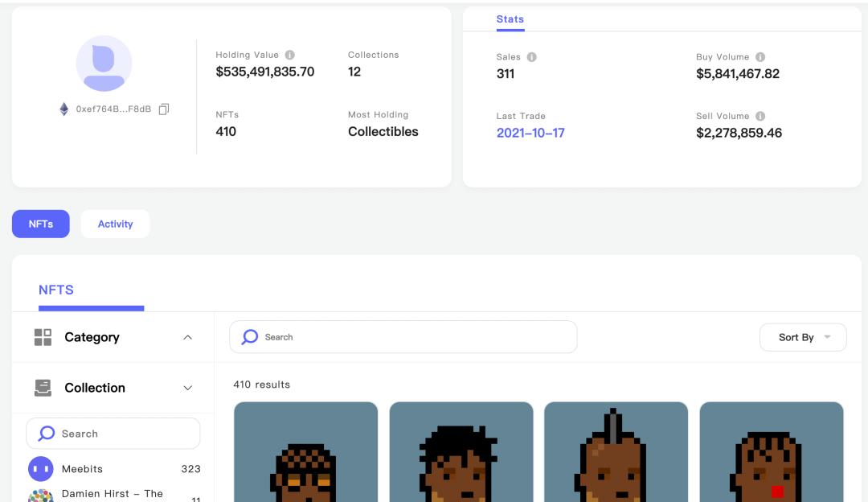The width and height of the screenshot is (868, 502).
Task: Show info tooltip for Sales
Action: (x=531, y=57)
